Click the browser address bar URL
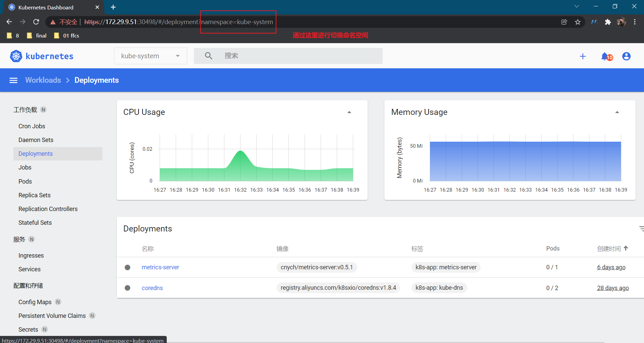 (178, 22)
